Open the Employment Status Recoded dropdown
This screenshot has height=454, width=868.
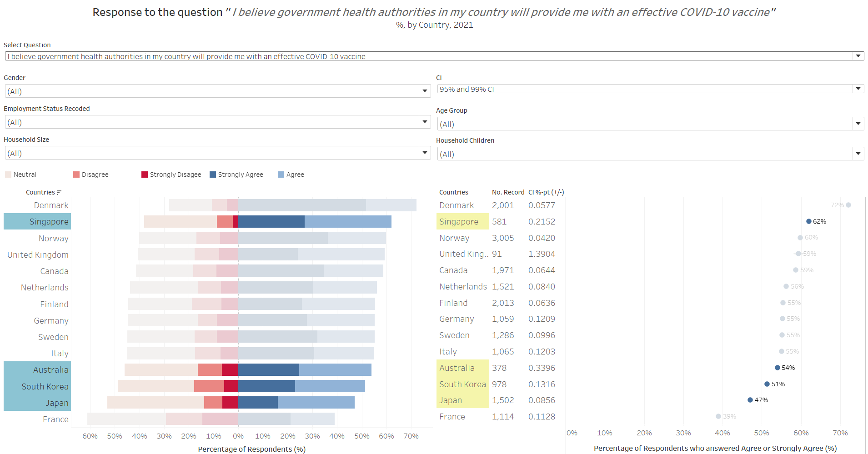click(x=425, y=122)
